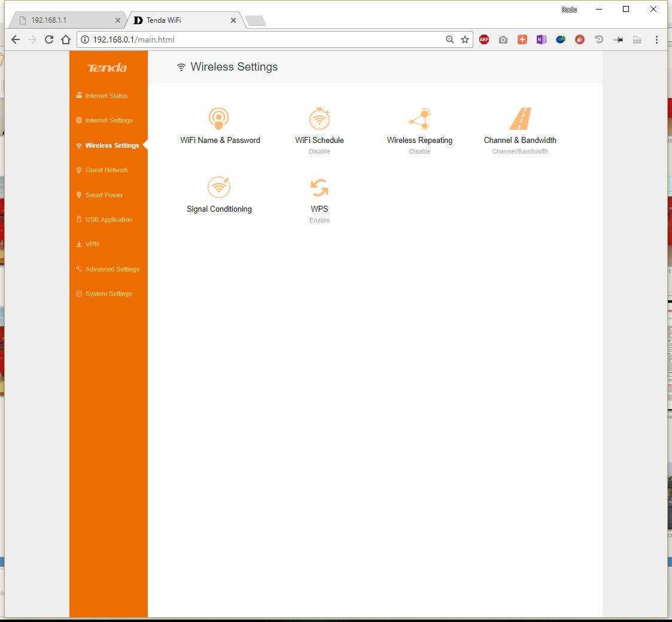The image size is (672, 622).
Task: Go to Internet Status in the sidebar
Action: coord(102,96)
